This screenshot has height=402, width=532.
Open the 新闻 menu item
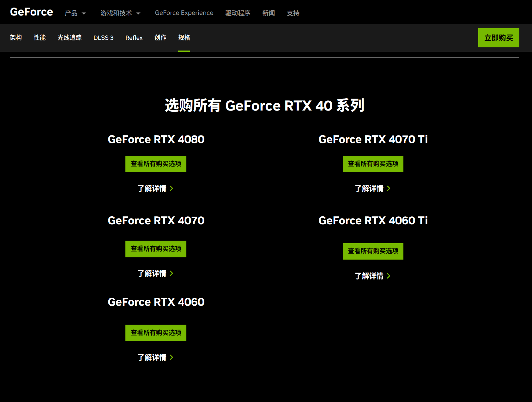269,13
